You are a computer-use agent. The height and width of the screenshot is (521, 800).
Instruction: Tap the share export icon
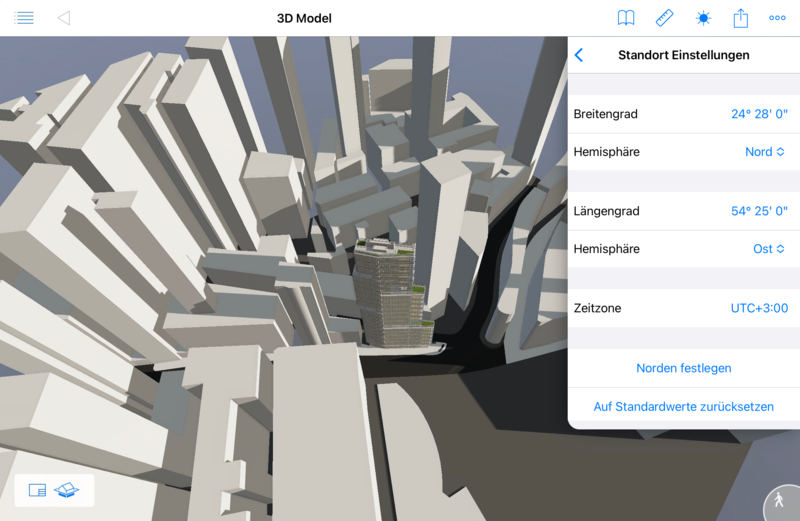coord(740,18)
